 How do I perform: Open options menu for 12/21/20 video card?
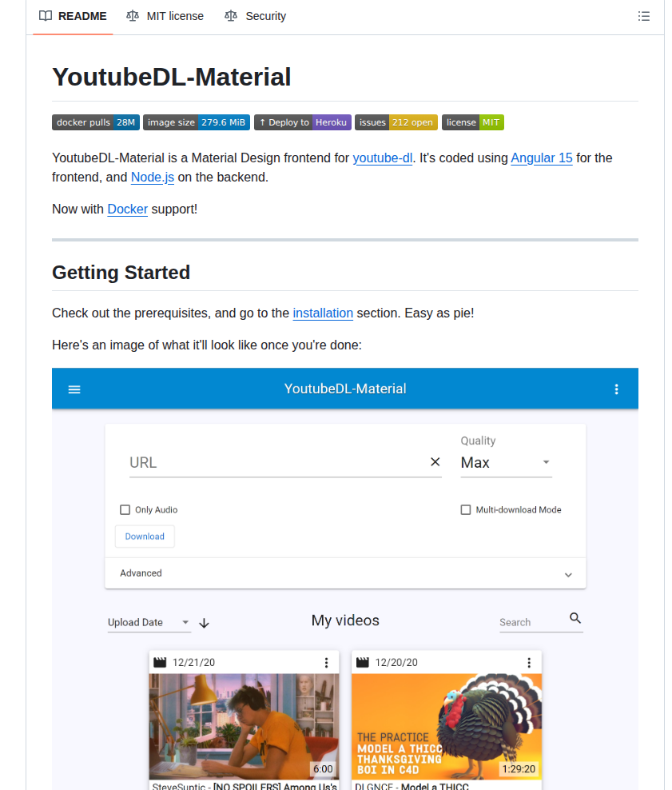[326, 663]
